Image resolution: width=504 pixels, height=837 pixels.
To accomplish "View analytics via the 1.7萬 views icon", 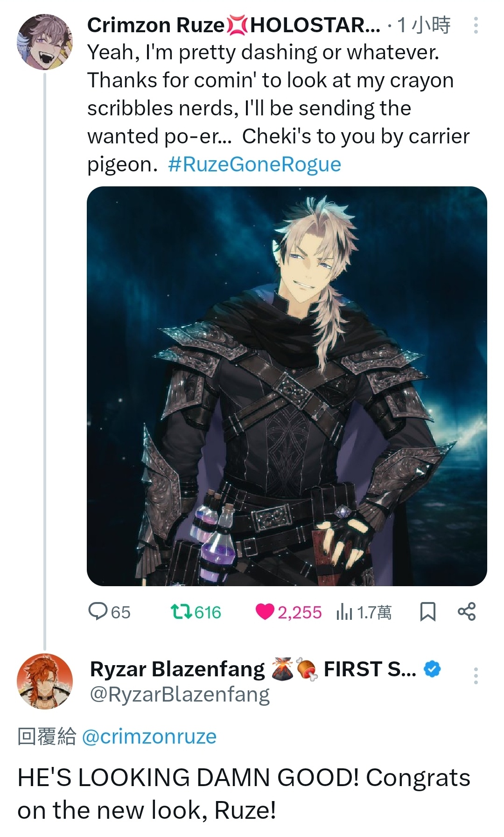I will pyautogui.click(x=344, y=612).
